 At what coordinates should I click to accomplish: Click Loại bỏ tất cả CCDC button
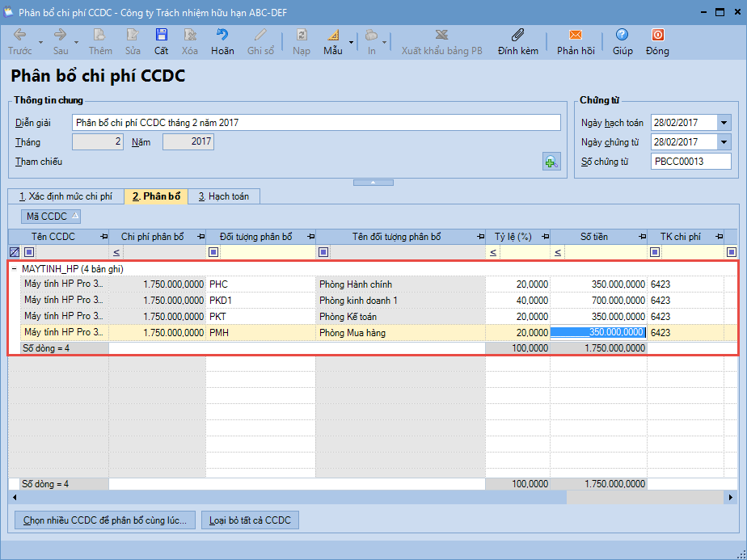point(250,520)
